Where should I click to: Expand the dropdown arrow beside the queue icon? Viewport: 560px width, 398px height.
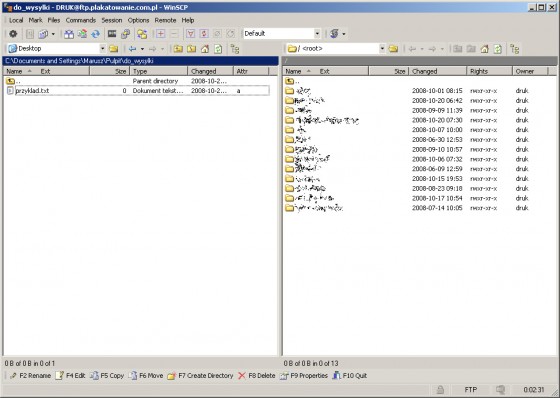click(53, 34)
